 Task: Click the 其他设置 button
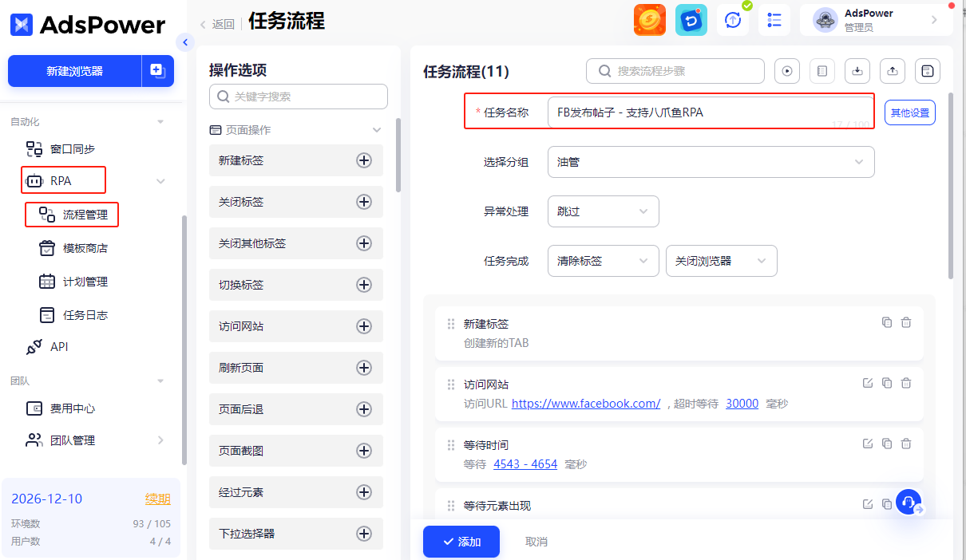(x=910, y=112)
